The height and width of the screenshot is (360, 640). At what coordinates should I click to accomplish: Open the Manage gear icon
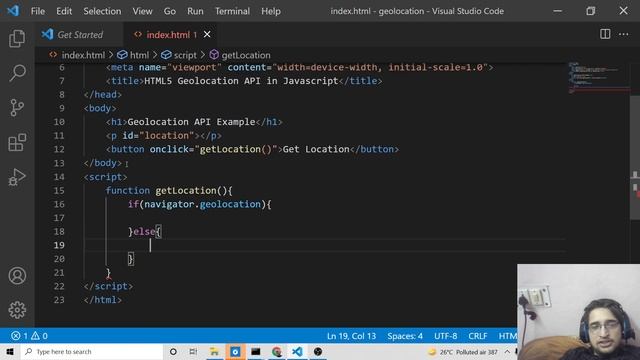[17, 310]
